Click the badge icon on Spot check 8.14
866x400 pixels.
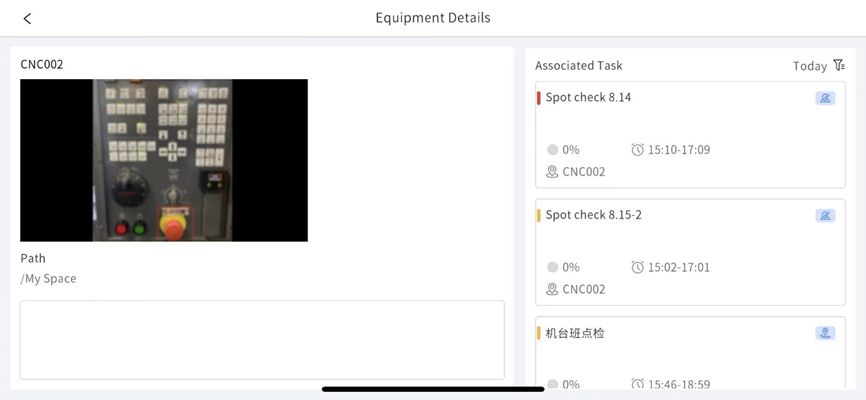[825, 98]
